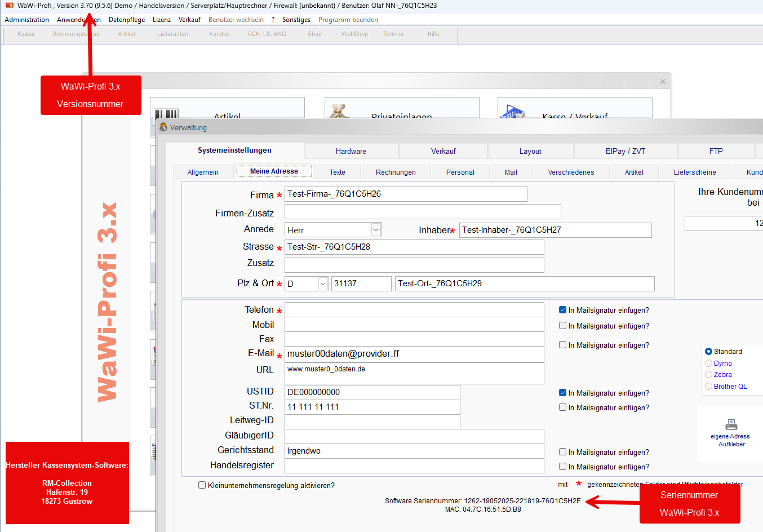Open the Lizenz menu
The height and width of the screenshot is (532, 763).
click(162, 20)
